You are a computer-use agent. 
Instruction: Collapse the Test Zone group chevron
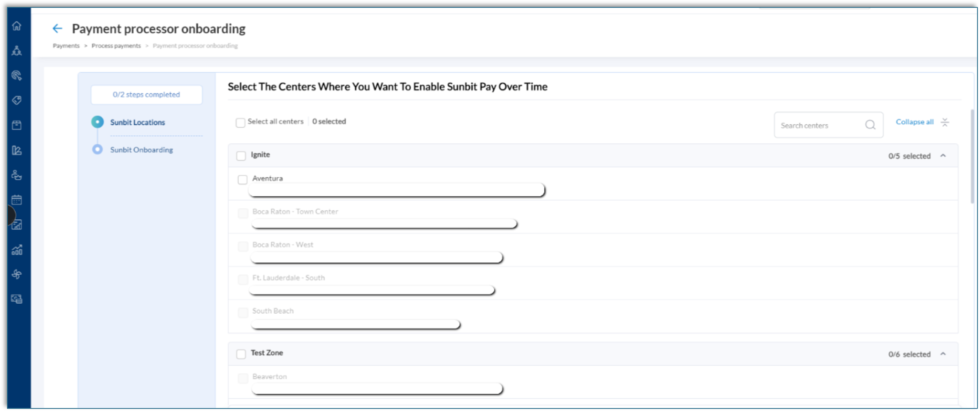[943, 354]
